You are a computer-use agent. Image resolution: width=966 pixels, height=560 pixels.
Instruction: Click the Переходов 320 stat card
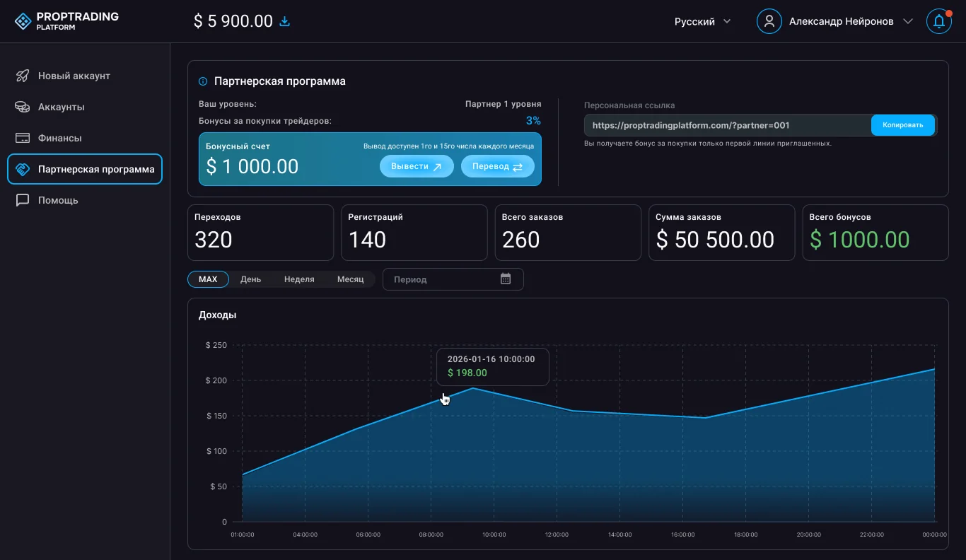click(x=260, y=233)
